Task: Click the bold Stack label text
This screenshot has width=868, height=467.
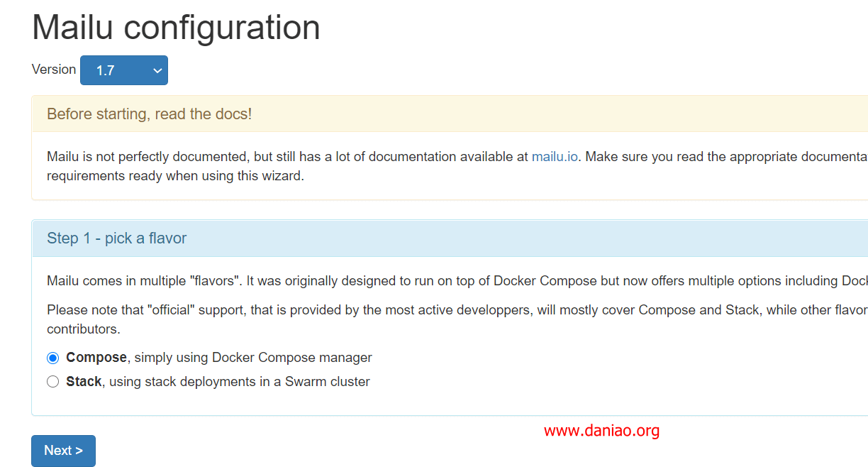Action: [x=84, y=382]
